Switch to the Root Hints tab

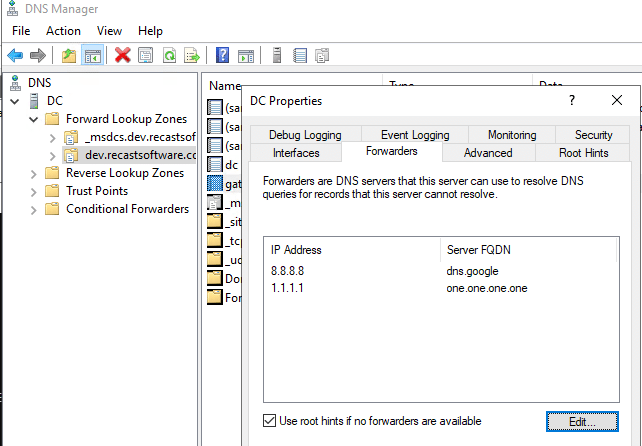pos(585,153)
